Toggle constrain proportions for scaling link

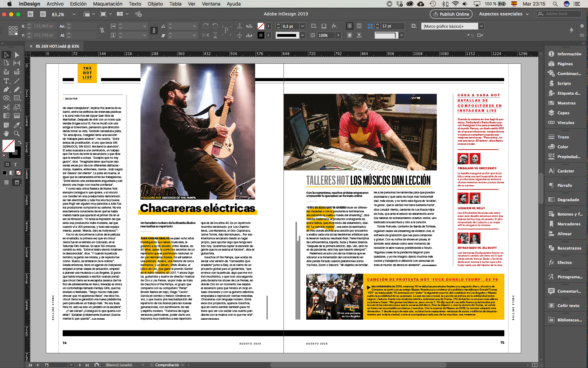click(154, 30)
